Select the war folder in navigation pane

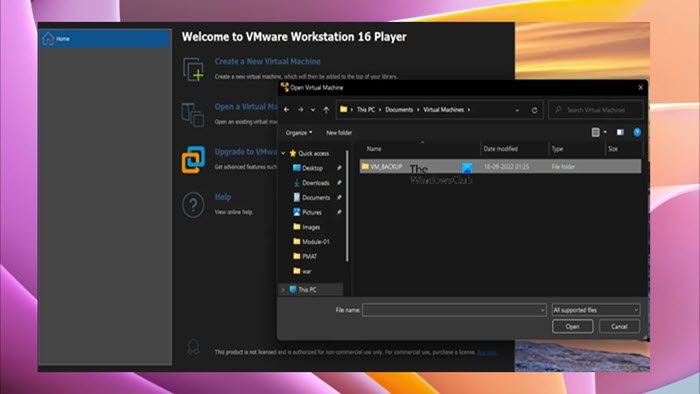[x=307, y=271]
